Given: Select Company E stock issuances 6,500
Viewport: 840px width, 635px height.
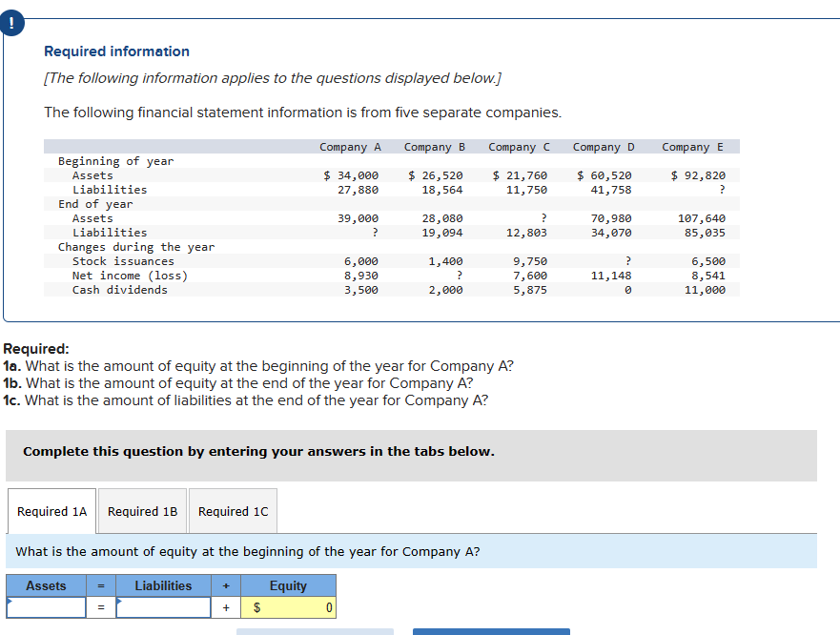Looking at the screenshot, I should (708, 261).
